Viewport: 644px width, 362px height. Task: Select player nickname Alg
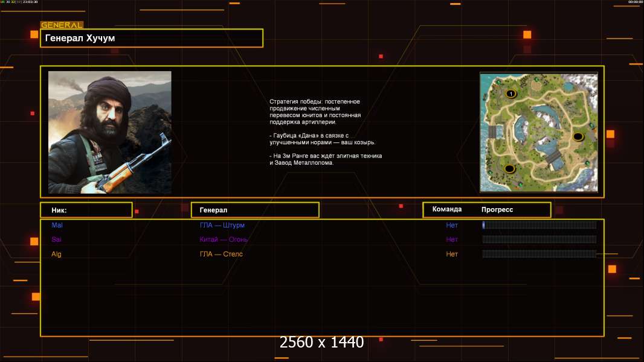(x=56, y=254)
